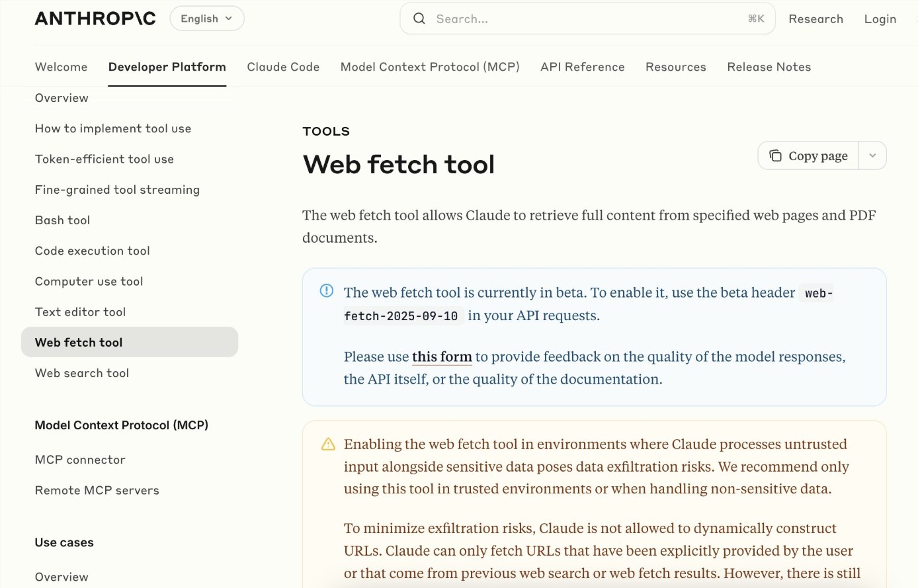
Task: Click the yellow warning triangle icon
Action: tap(328, 444)
